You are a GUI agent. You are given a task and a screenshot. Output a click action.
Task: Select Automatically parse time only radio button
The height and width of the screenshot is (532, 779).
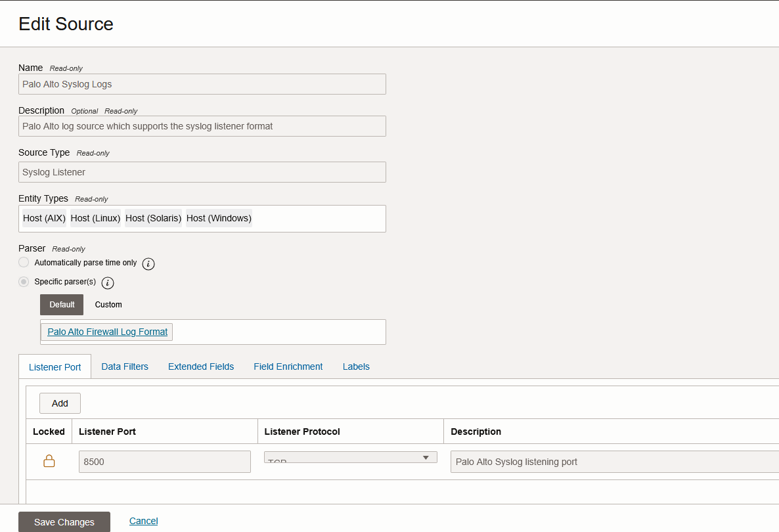pos(24,263)
